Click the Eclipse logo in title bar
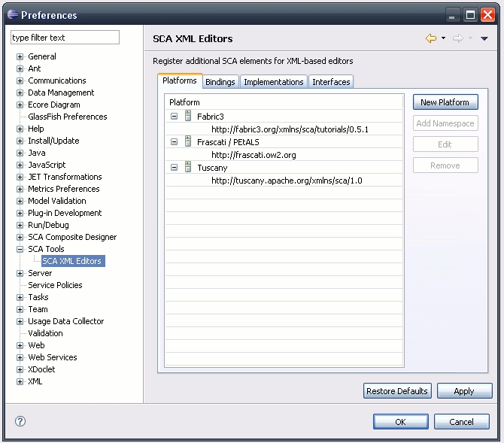 (x=13, y=14)
